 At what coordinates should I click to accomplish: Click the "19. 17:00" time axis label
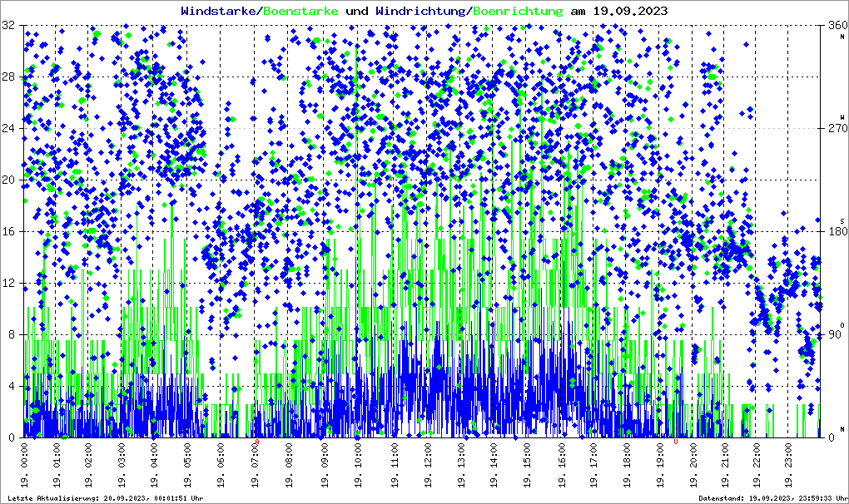[594, 466]
